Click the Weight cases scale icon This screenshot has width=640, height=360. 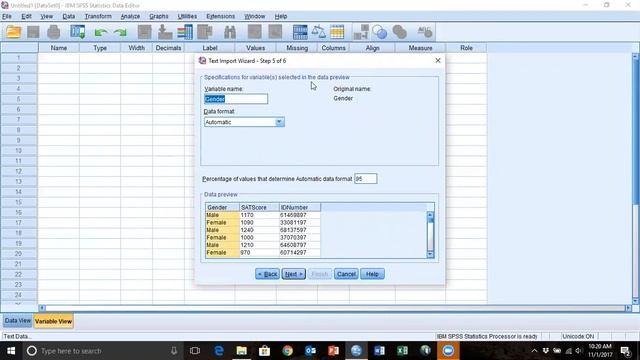point(319,32)
